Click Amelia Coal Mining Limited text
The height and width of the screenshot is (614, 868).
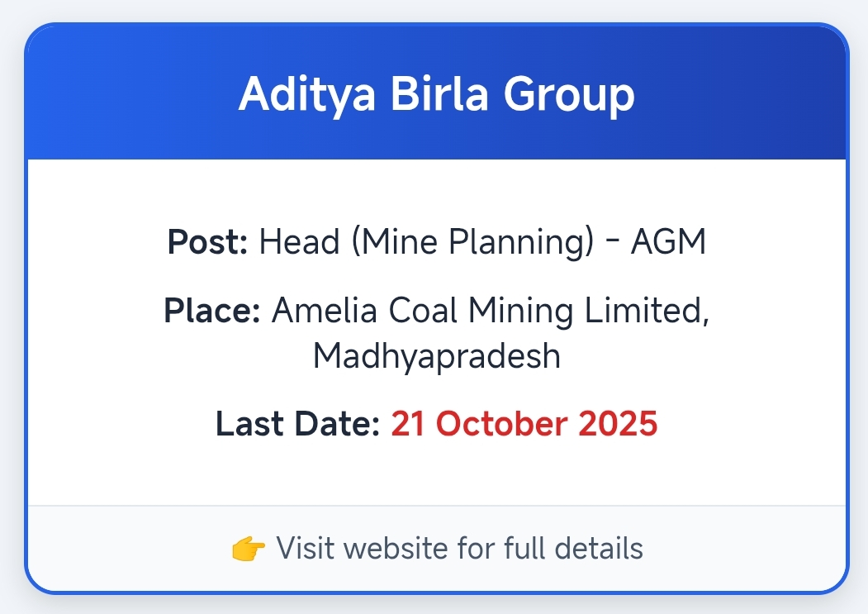tap(491, 311)
